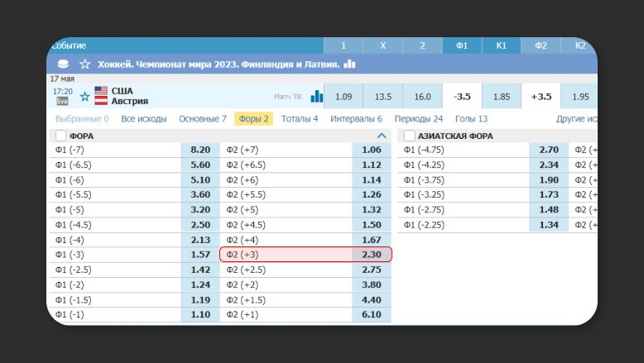This screenshot has width=644, height=363.
Task: Select the Все исходы tab
Action: 144,119
